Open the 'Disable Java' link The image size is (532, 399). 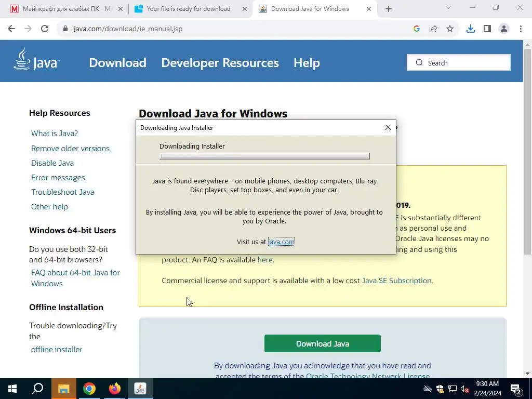click(x=52, y=163)
